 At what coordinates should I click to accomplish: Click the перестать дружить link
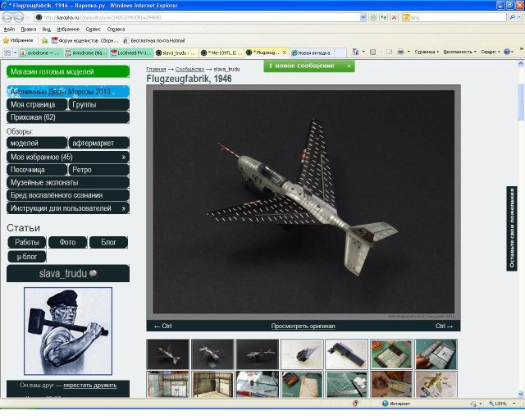pos(89,385)
